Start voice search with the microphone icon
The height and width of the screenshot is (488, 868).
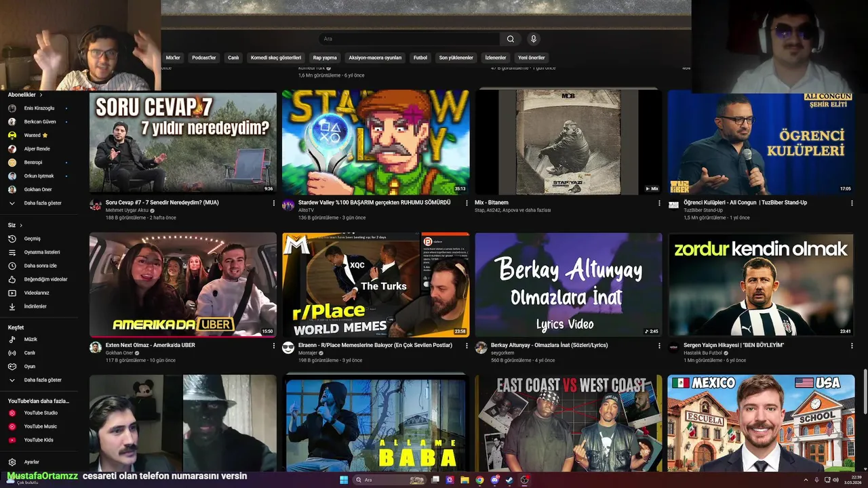(x=534, y=39)
